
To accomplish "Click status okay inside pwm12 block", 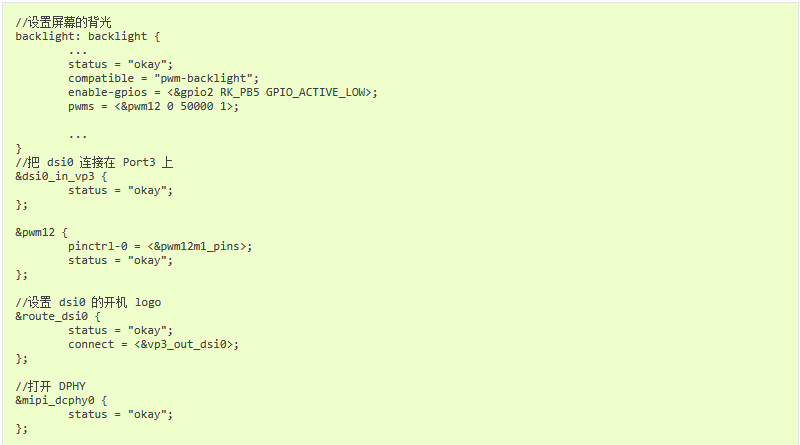I will point(120,261).
